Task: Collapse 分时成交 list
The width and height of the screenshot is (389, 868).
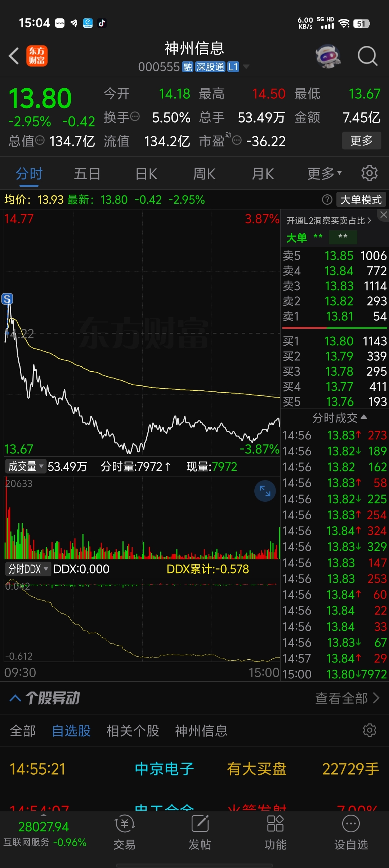Action: (x=339, y=418)
